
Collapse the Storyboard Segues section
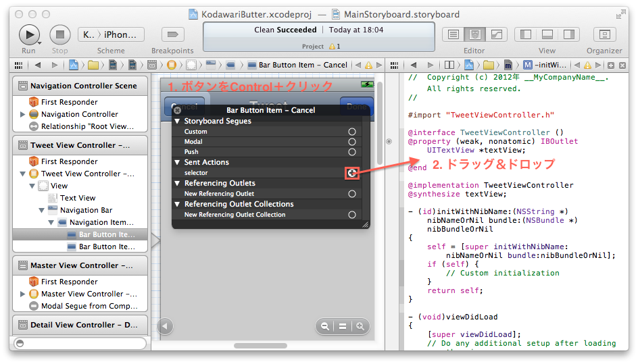tap(177, 121)
